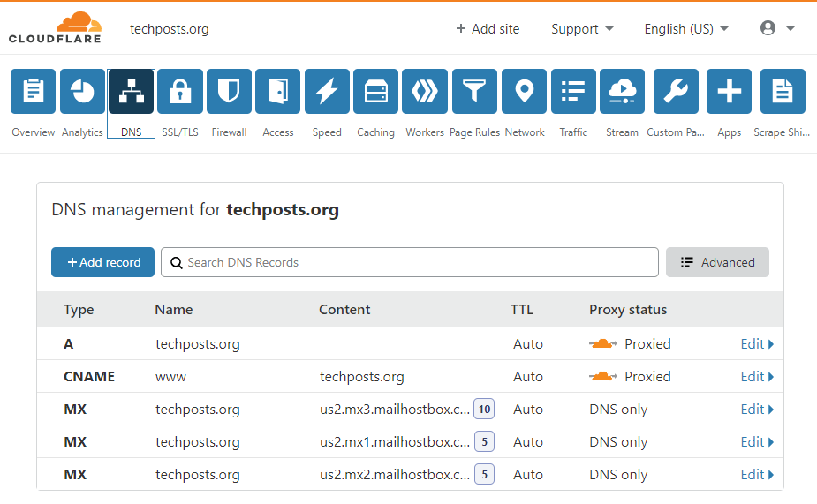817x504 pixels.
Task: Click the Type column header
Action: point(79,310)
